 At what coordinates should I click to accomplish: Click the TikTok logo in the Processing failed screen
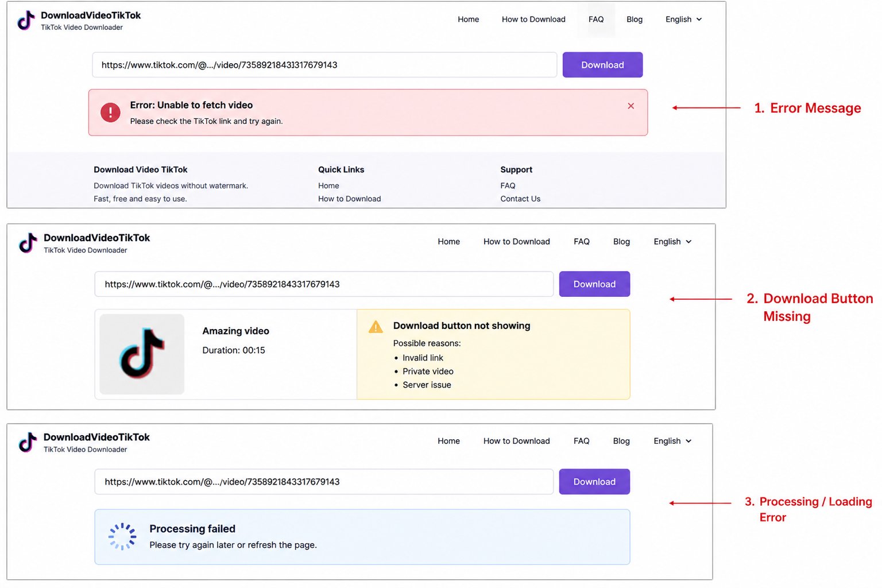28,442
